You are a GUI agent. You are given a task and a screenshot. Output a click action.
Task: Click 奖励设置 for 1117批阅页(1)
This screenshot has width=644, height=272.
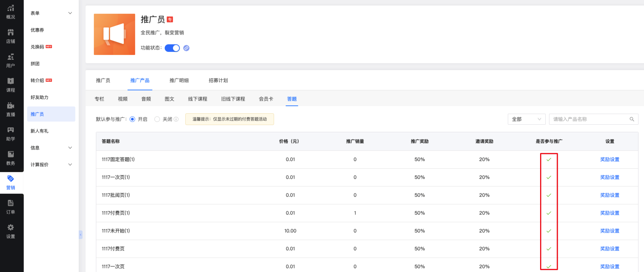click(610, 195)
